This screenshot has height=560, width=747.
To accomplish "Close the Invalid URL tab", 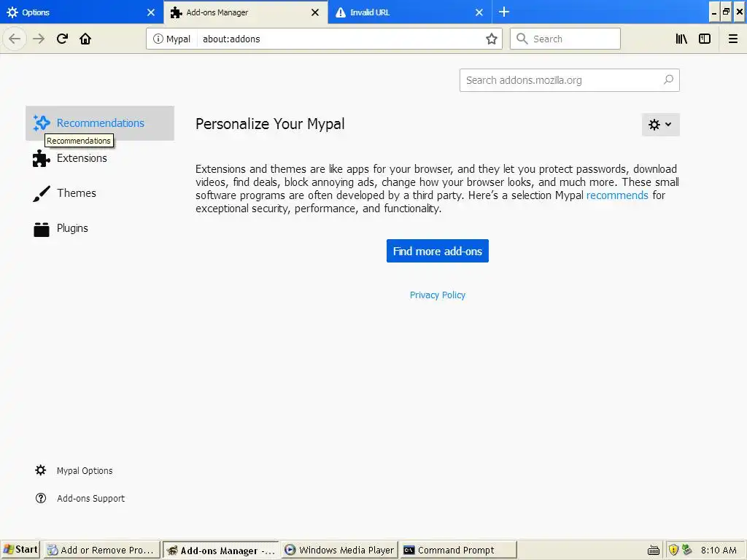I will (479, 12).
